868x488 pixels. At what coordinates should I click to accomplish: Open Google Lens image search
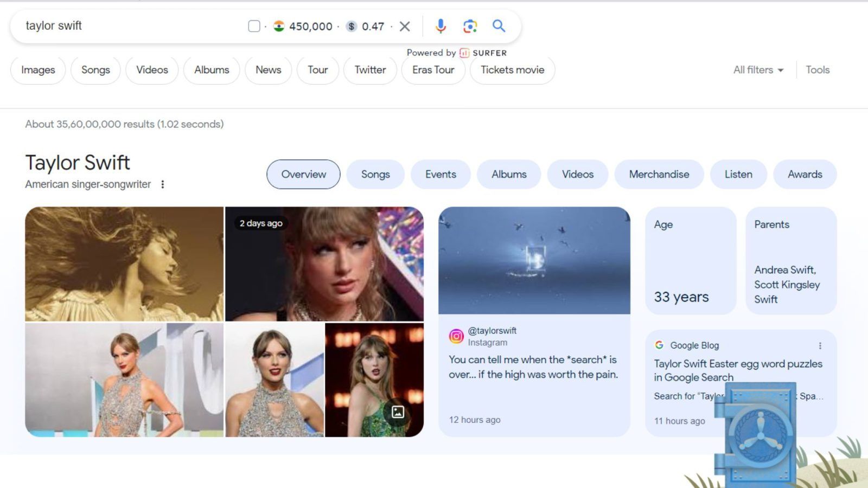tap(470, 25)
